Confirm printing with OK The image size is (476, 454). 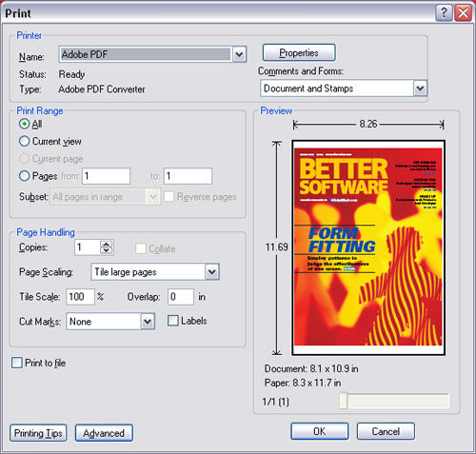point(319,431)
